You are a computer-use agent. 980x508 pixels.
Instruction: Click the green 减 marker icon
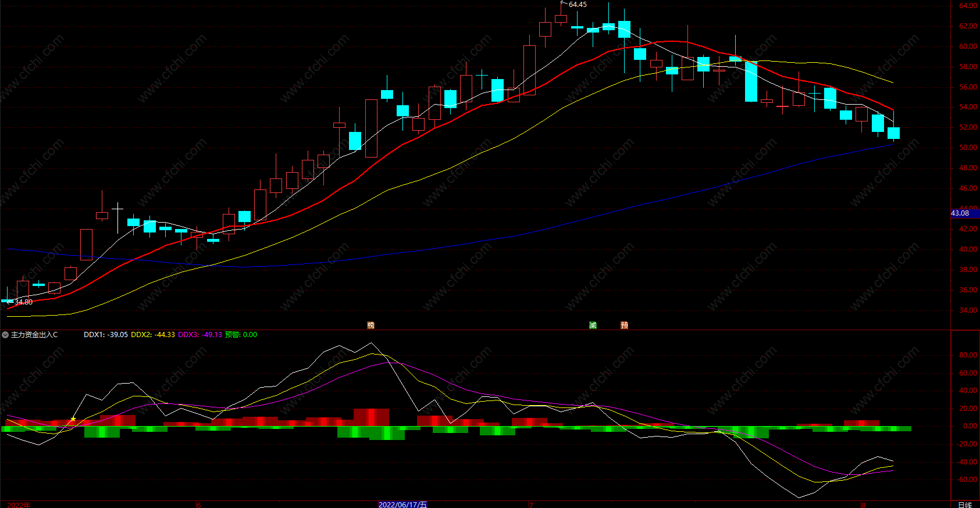coord(593,325)
